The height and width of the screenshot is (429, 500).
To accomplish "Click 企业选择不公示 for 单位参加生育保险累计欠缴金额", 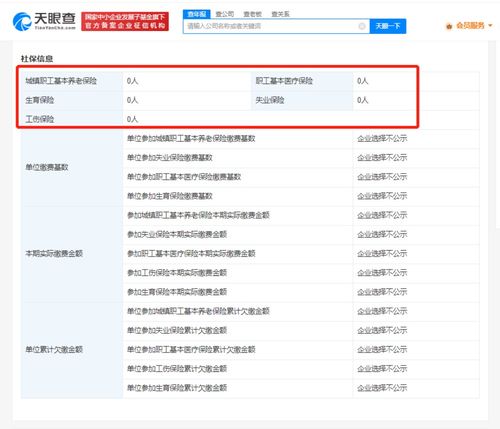I will click(x=382, y=388).
